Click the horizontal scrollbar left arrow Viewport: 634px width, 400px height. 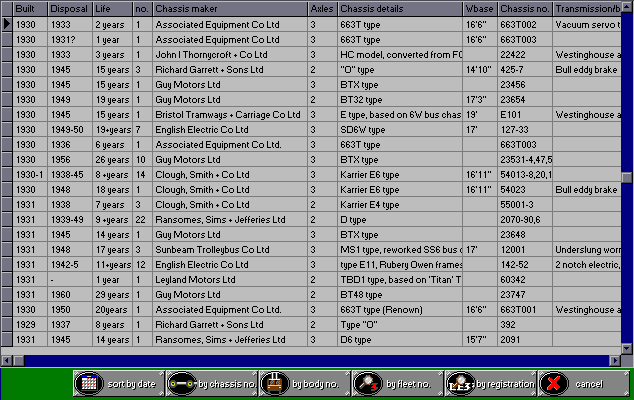[6, 360]
